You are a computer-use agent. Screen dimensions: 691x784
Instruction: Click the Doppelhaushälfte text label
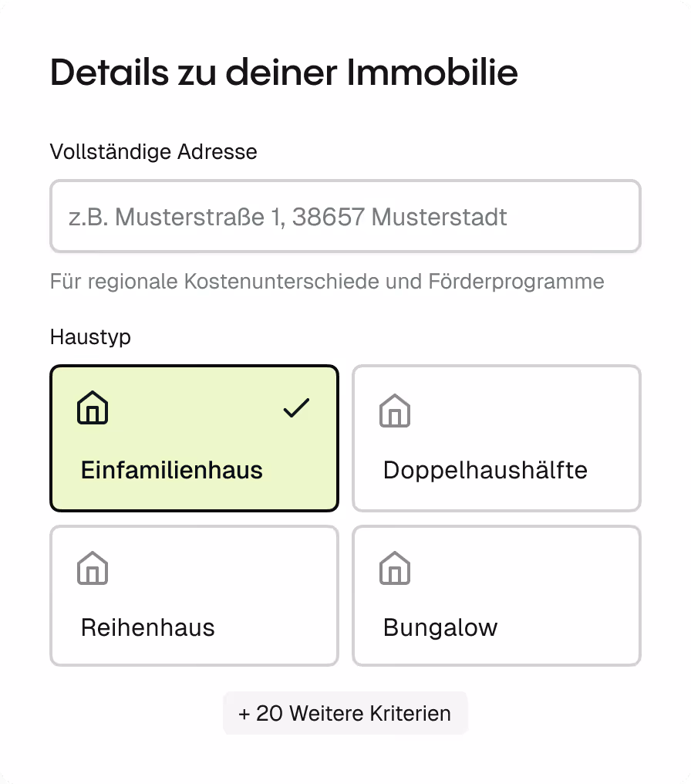pos(485,469)
